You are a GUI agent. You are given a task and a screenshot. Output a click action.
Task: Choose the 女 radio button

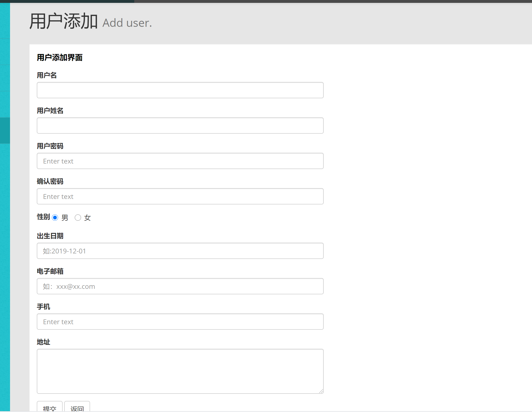pos(78,218)
